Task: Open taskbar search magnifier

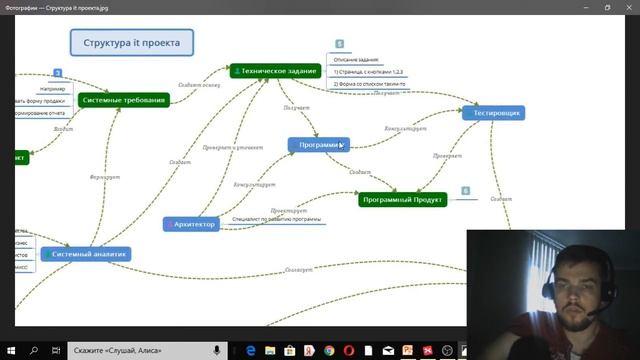Action: pyautogui.click(x=34, y=351)
